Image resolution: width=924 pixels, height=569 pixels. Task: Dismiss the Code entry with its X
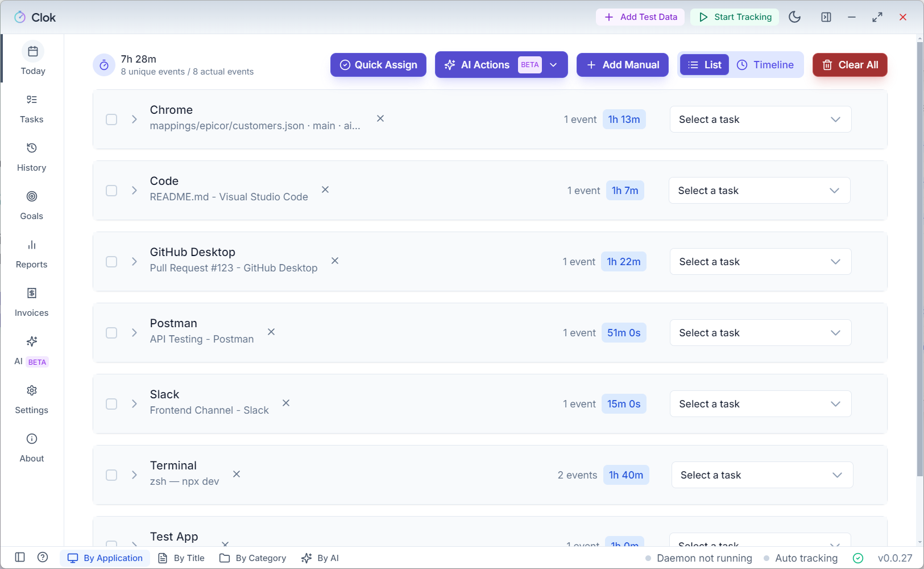(325, 189)
